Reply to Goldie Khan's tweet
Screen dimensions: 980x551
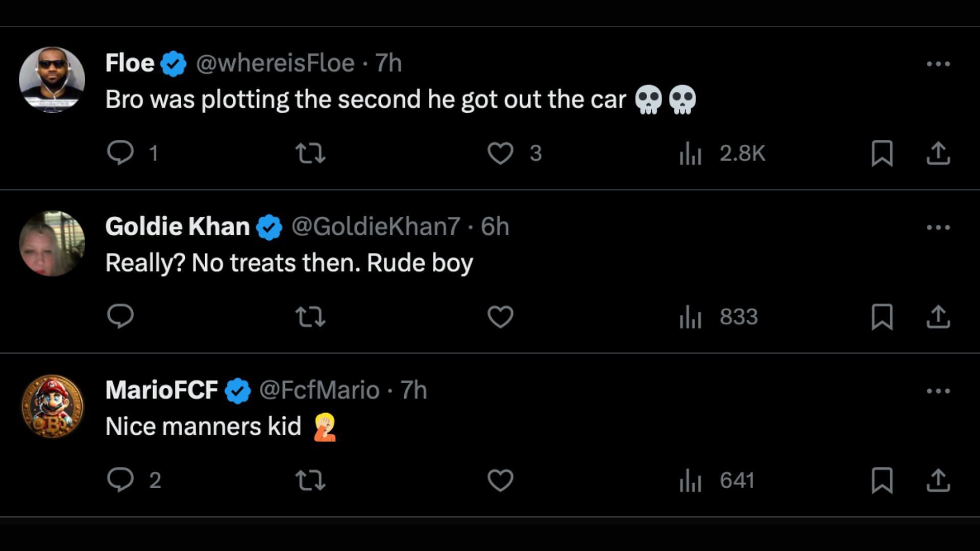click(x=120, y=316)
